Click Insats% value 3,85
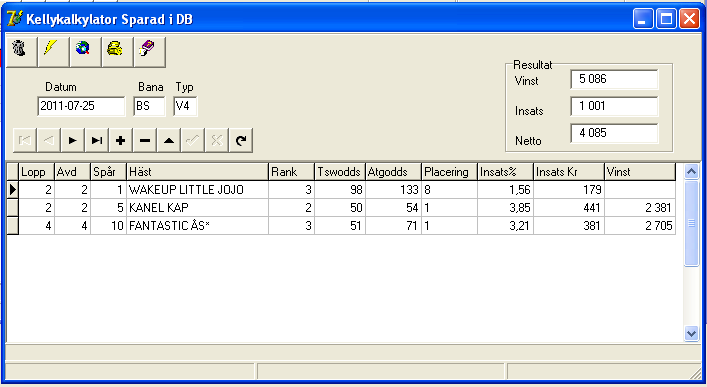The height and width of the screenshot is (387, 707). click(x=505, y=208)
